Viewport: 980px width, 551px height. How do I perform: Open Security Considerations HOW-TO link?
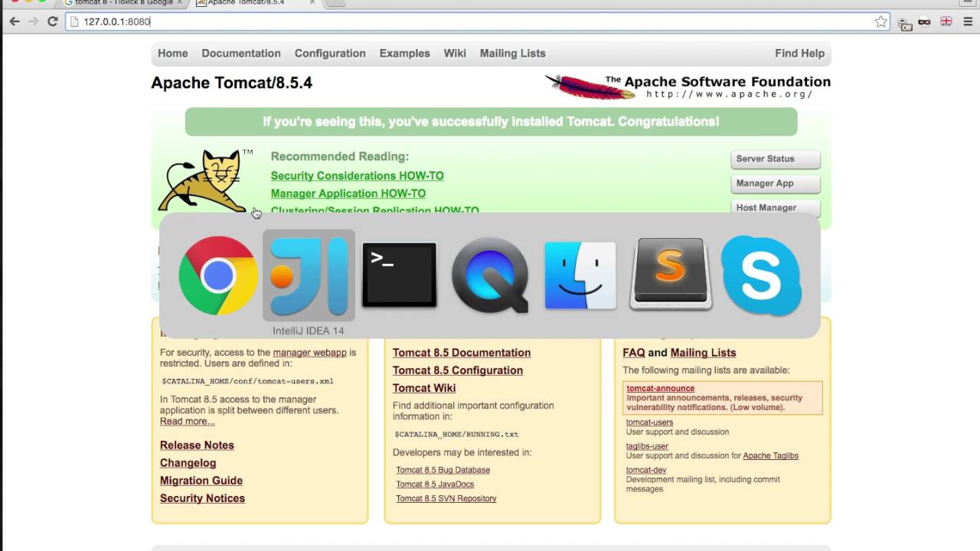pos(358,176)
